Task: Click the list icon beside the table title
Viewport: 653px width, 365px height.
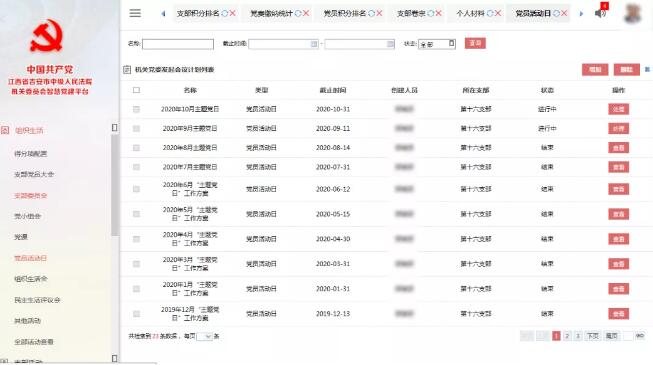Action: point(127,70)
